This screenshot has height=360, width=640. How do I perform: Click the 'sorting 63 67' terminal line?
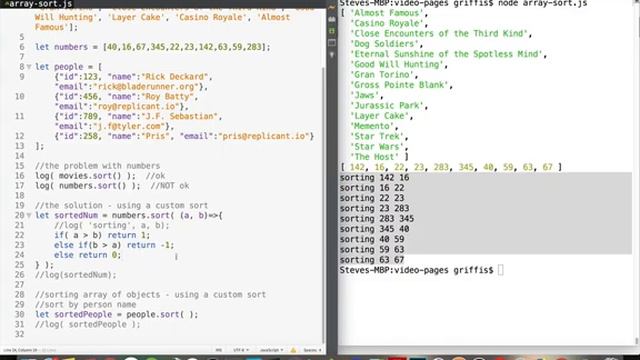[372, 260]
